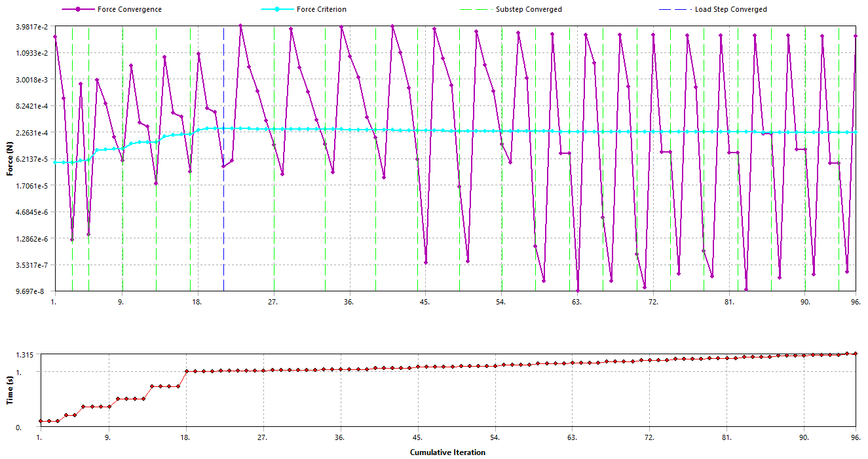The image size is (868, 459).
Task: Click the magenta Force Convergence legend marker
Action: point(78,10)
